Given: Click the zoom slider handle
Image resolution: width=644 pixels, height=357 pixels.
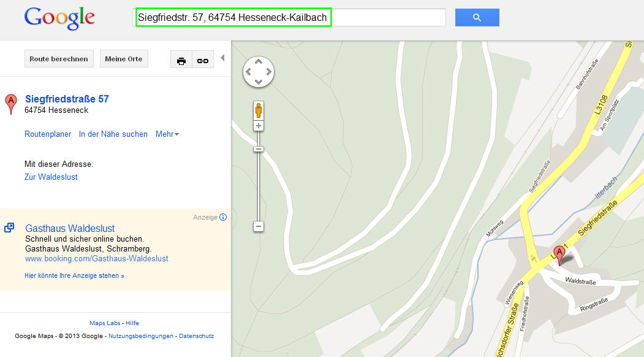Looking at the screenshot, I should point(259,149).
